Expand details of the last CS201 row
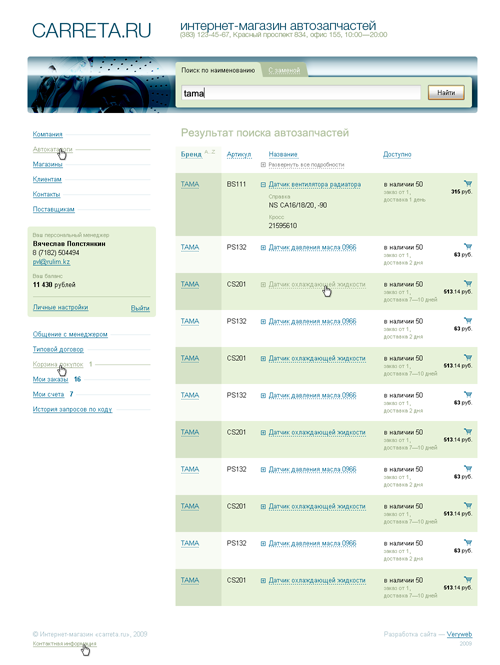Viewport: 500px width, 665px height. pyautogui.click(x=263, y=580)
